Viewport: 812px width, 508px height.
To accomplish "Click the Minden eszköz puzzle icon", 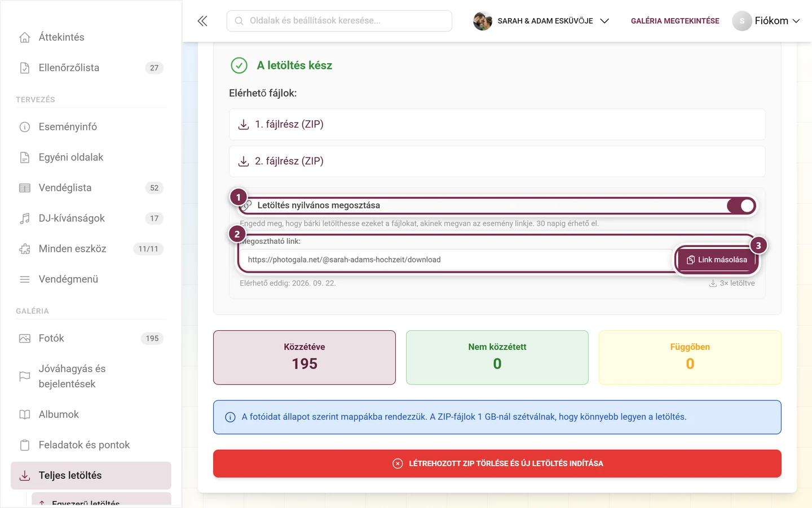I will (x=25, y=249).
